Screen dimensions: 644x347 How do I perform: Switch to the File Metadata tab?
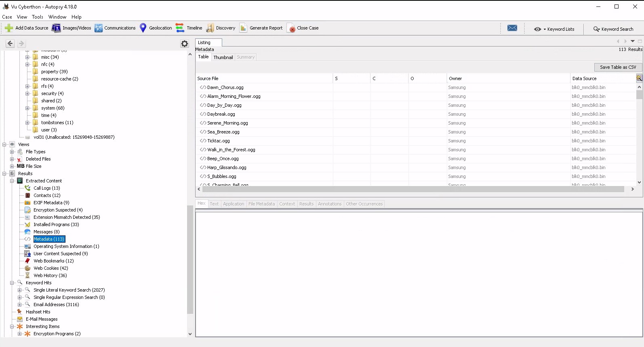pos(261,204)
